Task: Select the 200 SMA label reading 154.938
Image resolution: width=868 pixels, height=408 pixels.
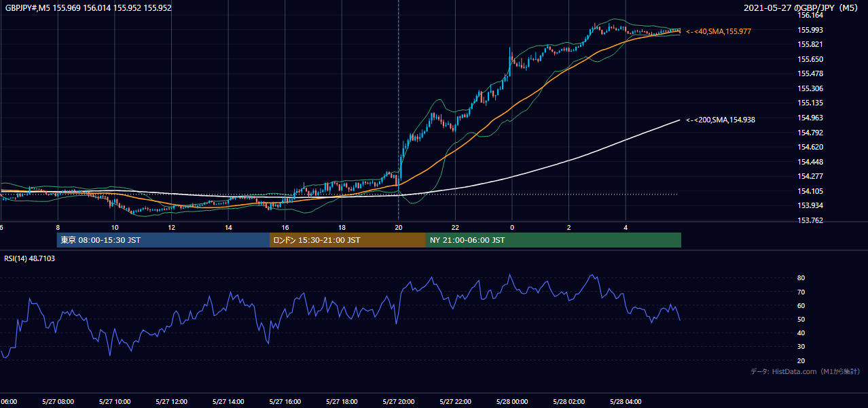Action: (x=721, y=120)
